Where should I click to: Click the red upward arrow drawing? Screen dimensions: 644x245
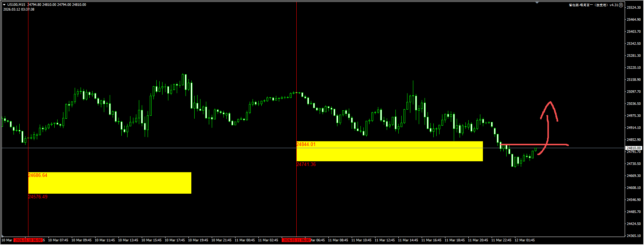548,124
